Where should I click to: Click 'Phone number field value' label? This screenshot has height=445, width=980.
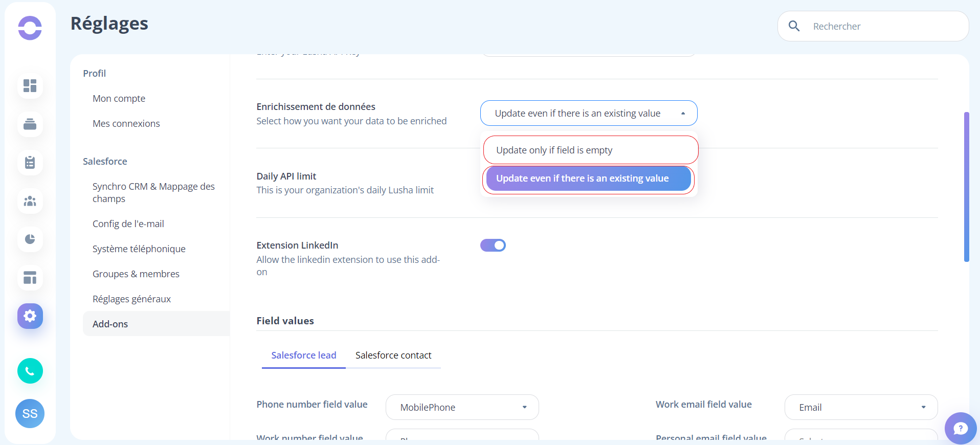pyautogui.click(x=312, y=404)
